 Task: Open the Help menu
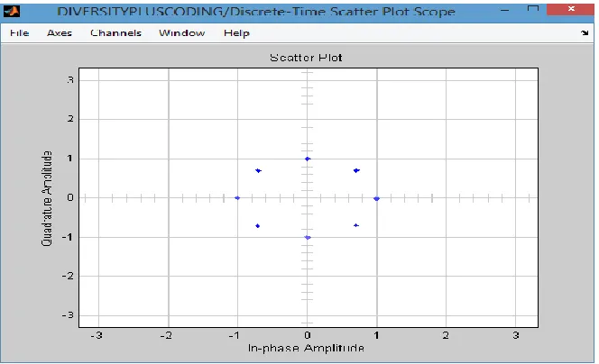click(236, 33)
